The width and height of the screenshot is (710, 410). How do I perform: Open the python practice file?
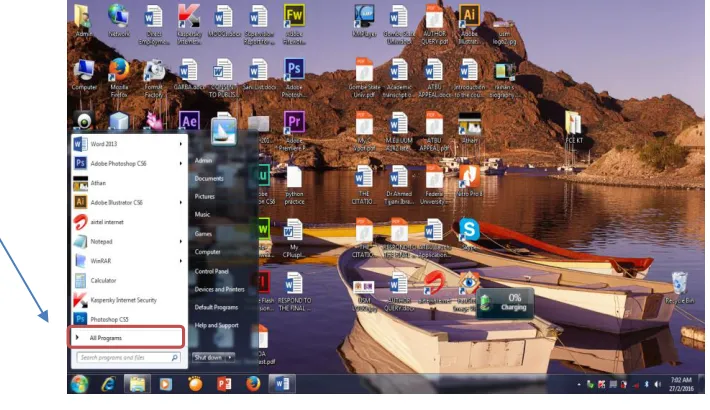[x=294, y=185]
